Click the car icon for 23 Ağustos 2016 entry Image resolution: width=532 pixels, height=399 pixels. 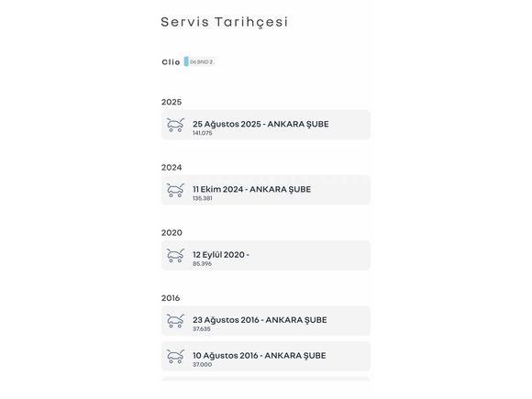(x=175, y=321)
